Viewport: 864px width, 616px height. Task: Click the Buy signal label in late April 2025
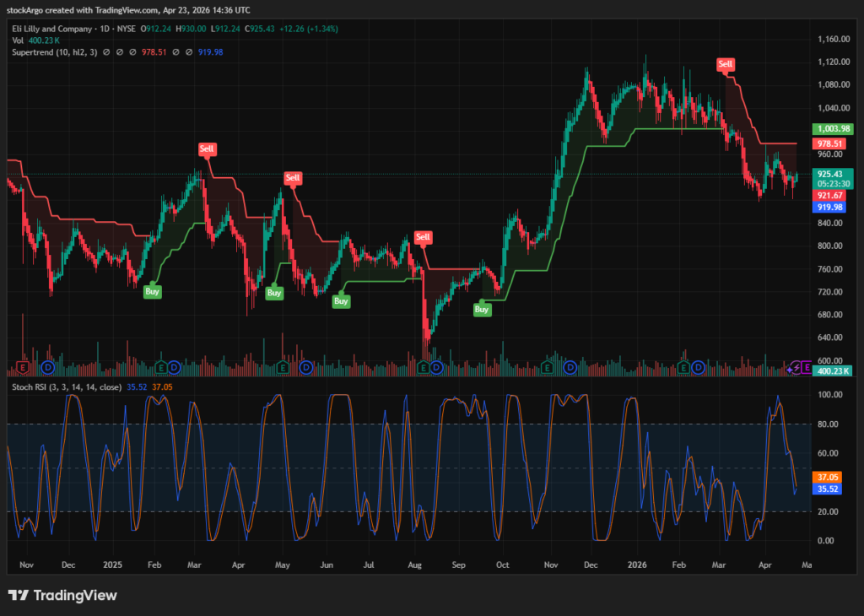pos(274,293)
